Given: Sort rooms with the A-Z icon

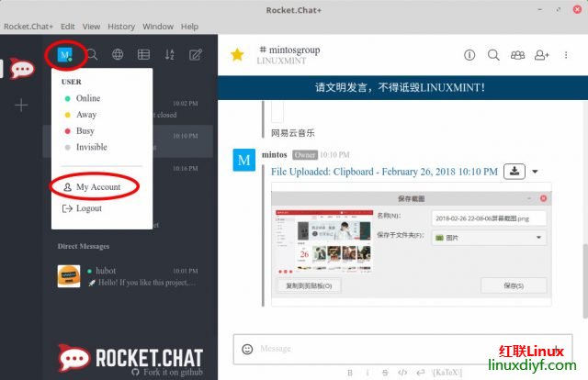Looking at the screenshot, I should click(169, 55).
